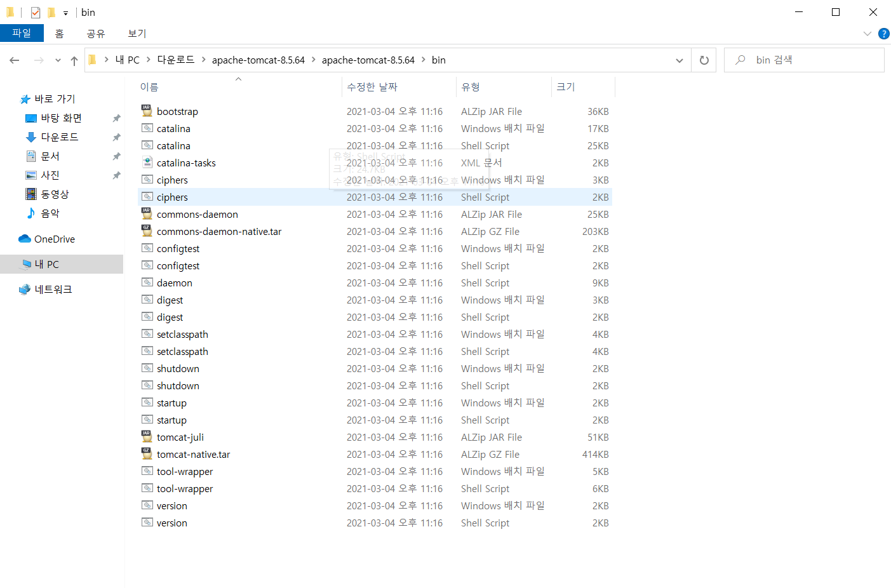Click the XML 문서 type cell

pos(481,163)
